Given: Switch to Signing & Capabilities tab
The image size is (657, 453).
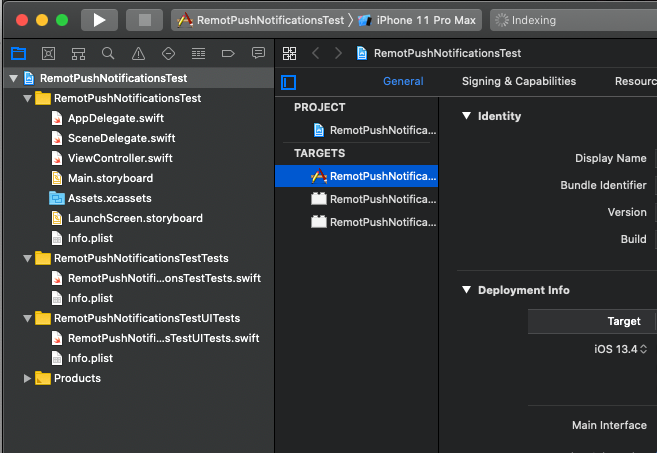Looking at the screenshot, I should [519, 81].
